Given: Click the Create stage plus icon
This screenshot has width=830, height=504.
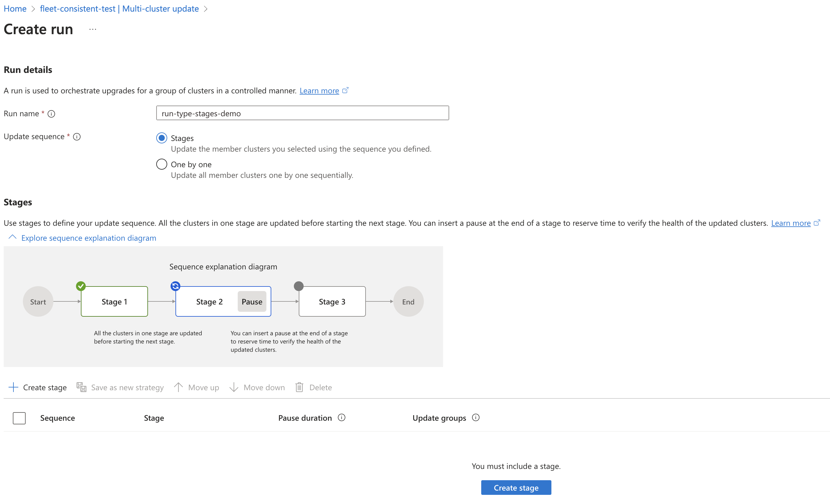Looking at the screenshot, I should pyautogui.click(x=13, y=387).
